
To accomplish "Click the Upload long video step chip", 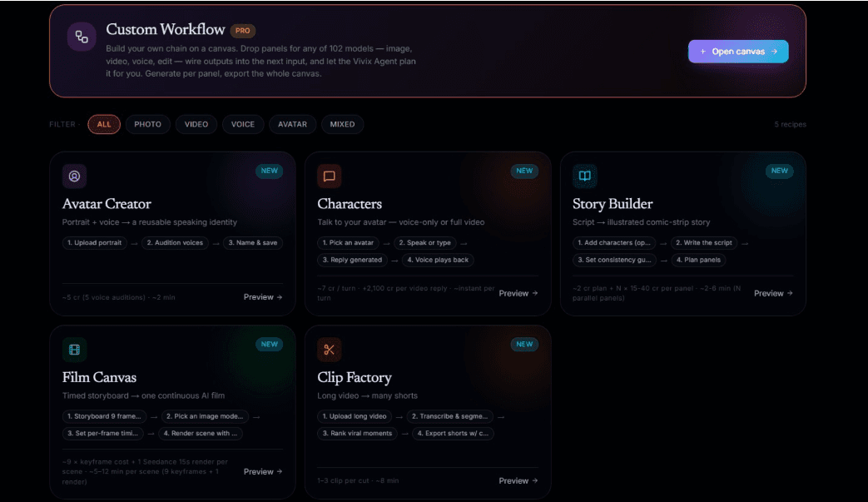I will pyautogui.click(x=355, y=416).
